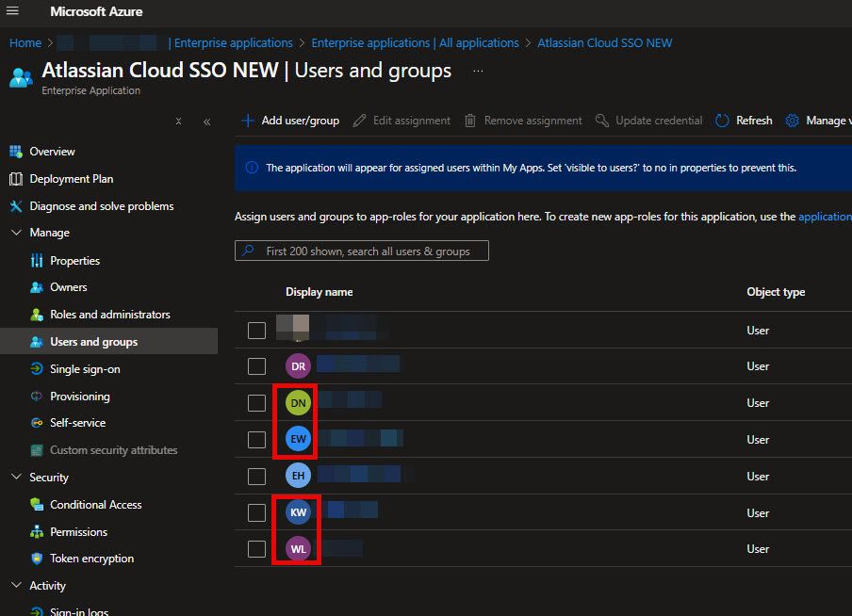Select the WL user checkbox

(x=256, y=549)
